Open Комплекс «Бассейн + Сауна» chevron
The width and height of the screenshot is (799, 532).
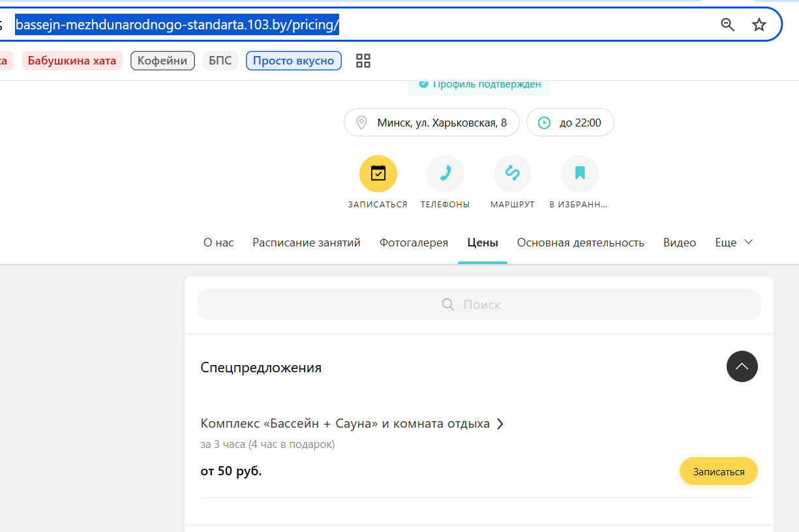tap(500, 424)
